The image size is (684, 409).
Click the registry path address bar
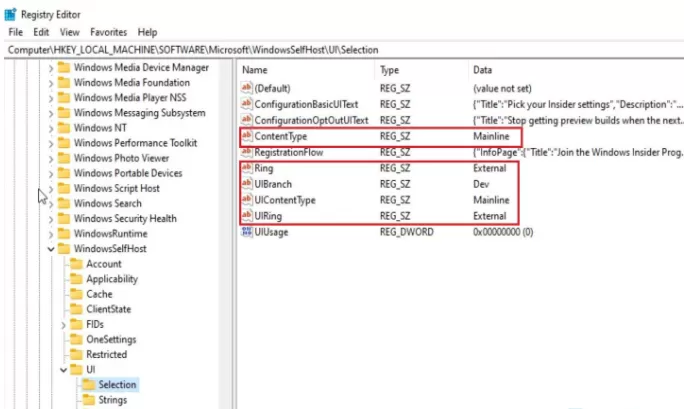344,50
